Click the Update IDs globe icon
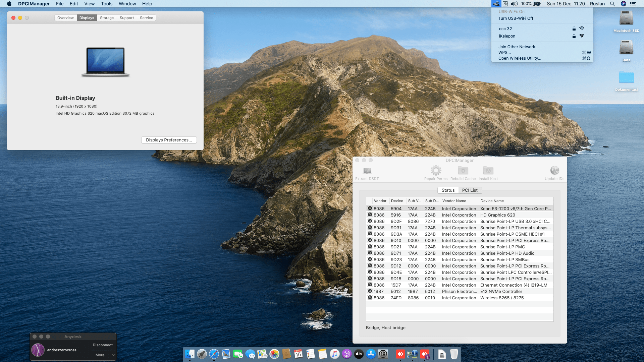The image size is (644, 362). 554,171
